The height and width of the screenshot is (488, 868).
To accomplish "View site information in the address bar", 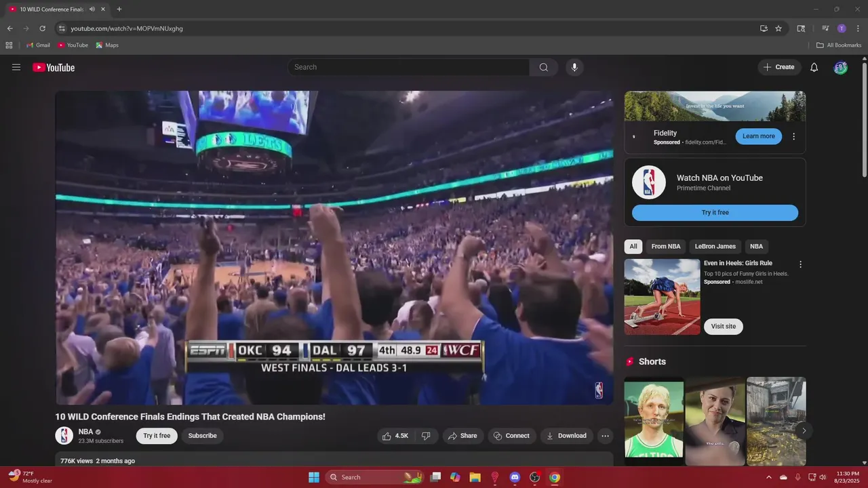I will [x=61, y=28].
